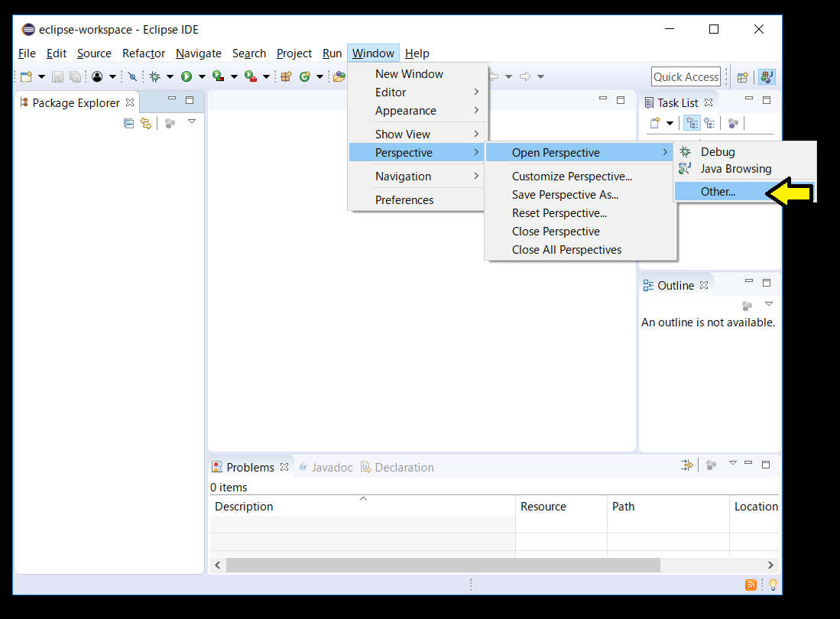840x619 pixels.
Task: Open the Run launch dropdown arrow
Action: [x=202, y=76]
